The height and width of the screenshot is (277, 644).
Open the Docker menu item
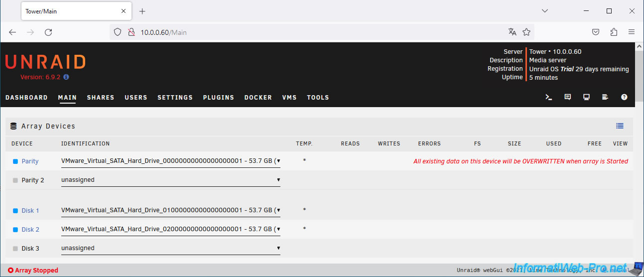coord(258,98)
